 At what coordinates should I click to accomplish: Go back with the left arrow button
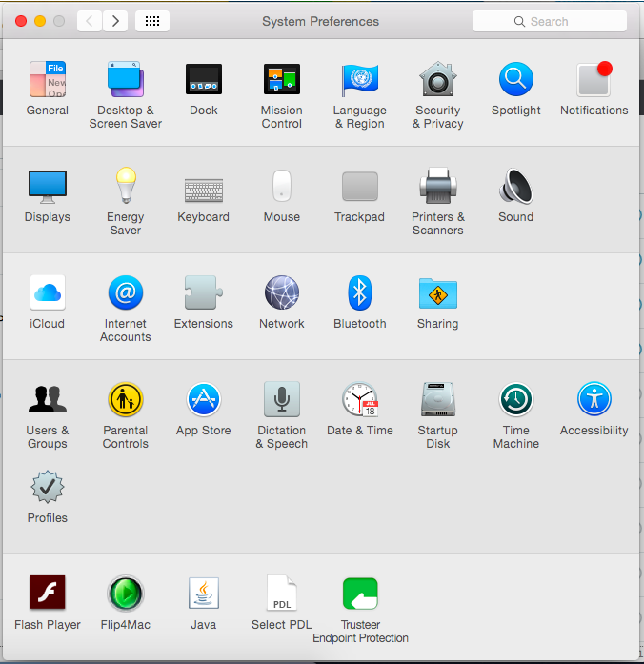pyautogui.click(x=90, y=21)
